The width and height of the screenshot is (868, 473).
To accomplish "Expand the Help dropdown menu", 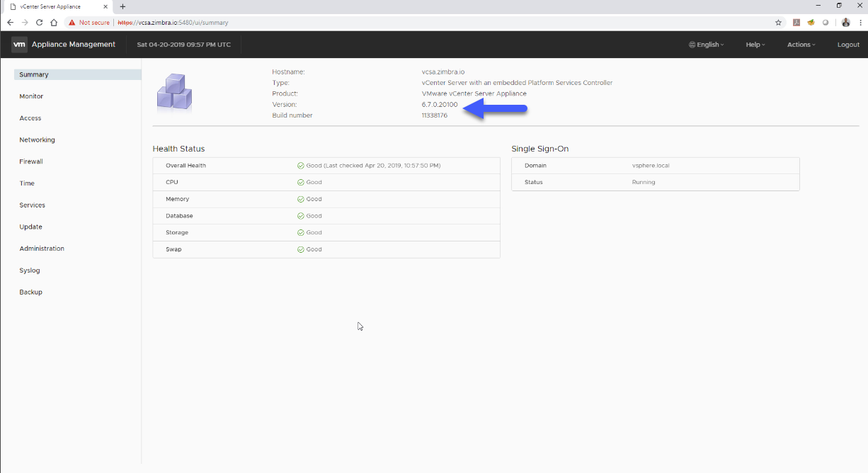I will click(755, 45).
